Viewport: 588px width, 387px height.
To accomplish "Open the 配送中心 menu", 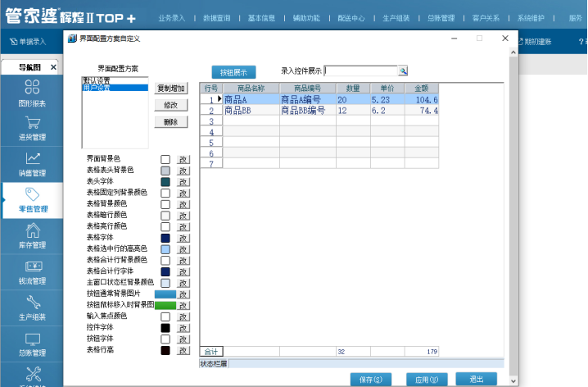I will pyautogui.click(x=351, y=18).
